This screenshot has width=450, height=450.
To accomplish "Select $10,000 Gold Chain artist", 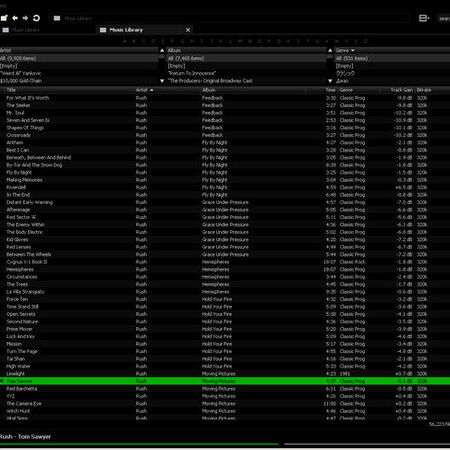I will pyautogui.click(x=79, y=81).
